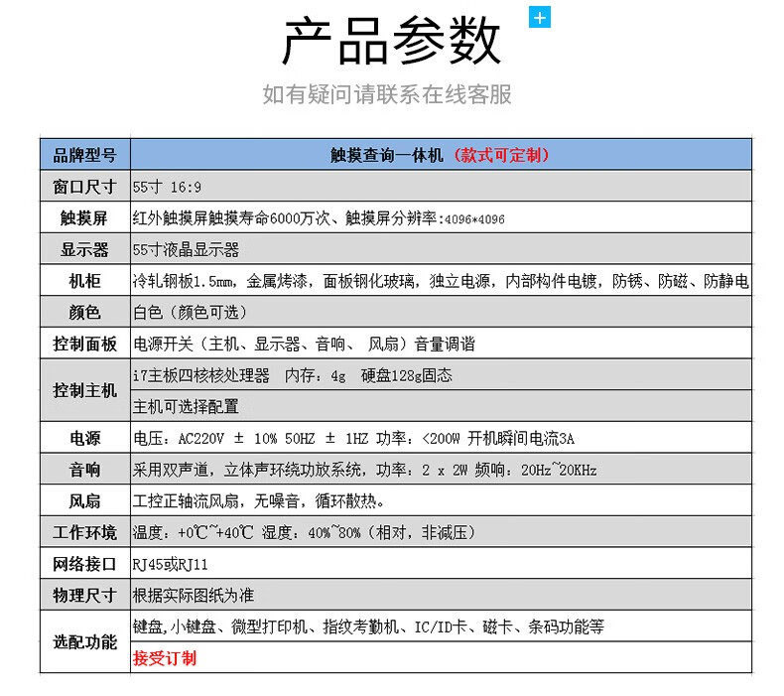Select the 机柜 row label
The height and width of the screenshot is (696, 784).
point(84,281)
